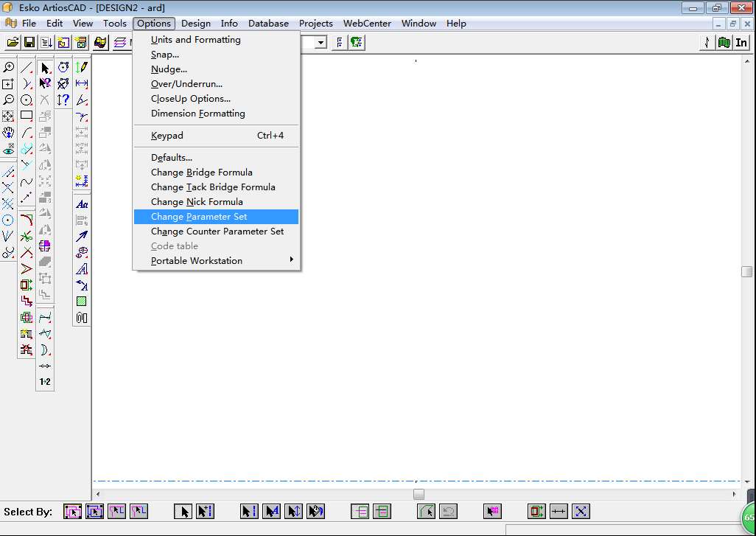Viewport: 756px width, 536px height.
Task: Click the magenta-blue cross shaped tool
Action: [x=45, y=246]
